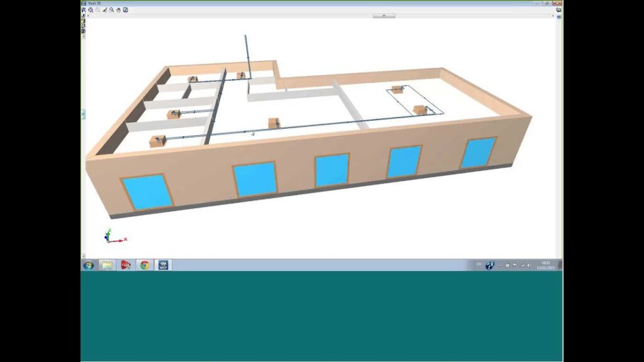Image resolution: width=644 pixels, height=362 pixels.
Task: Open the MEP application in taskbar
Action: tap(164, 265)
